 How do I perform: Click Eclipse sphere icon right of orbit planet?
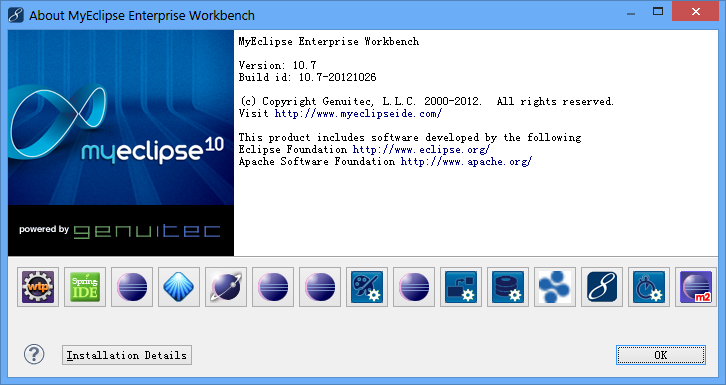click(273, 287)
